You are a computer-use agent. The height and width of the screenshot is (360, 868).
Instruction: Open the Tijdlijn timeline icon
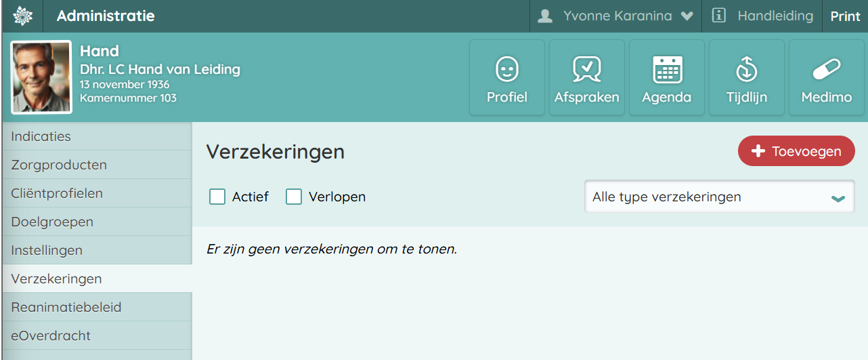point(746,69)
